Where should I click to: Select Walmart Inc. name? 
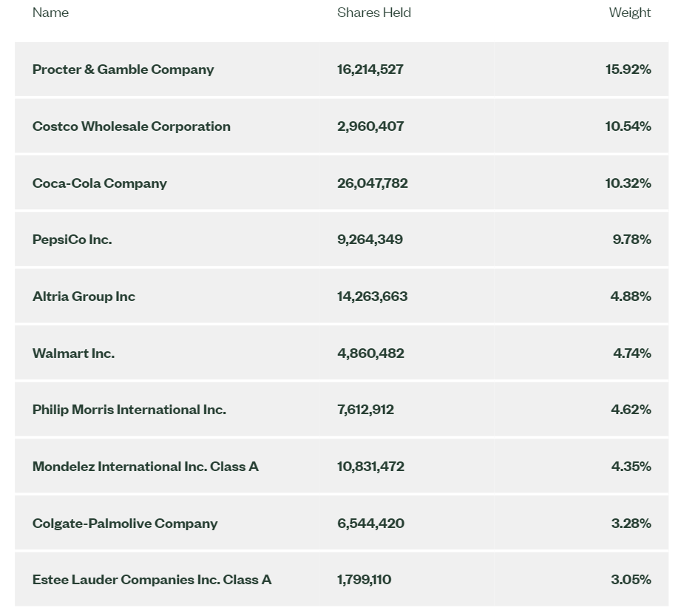click(73, 353)
